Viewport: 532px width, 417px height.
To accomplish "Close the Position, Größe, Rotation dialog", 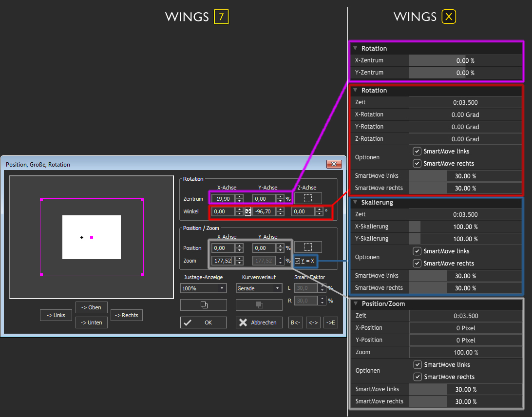I will 334,164.
